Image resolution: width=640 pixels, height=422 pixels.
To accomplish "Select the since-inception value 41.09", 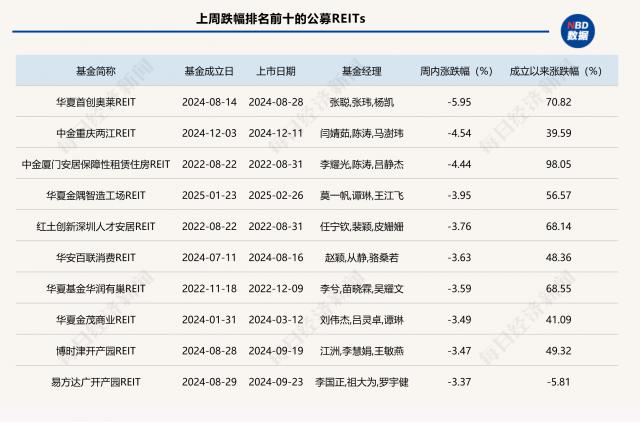I will [558, 320].
